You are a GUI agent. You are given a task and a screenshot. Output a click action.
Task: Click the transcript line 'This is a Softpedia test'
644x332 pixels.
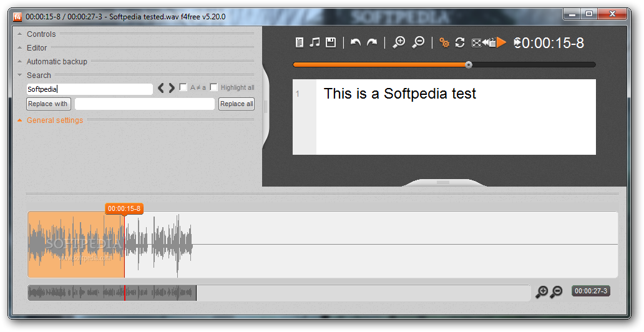(399, 94)
